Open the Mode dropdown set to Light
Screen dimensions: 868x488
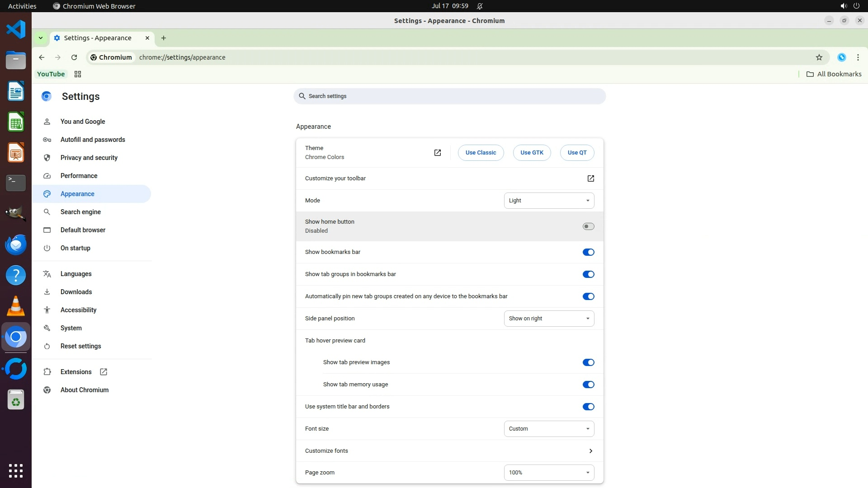coord(549,201)
